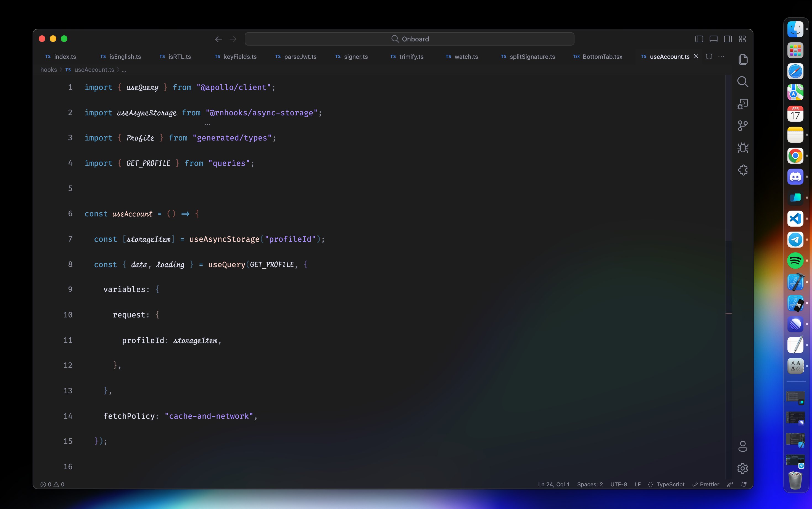
Task: Open the Run and Debug panel
Action: pyautogui.click(x=743, y=148)
